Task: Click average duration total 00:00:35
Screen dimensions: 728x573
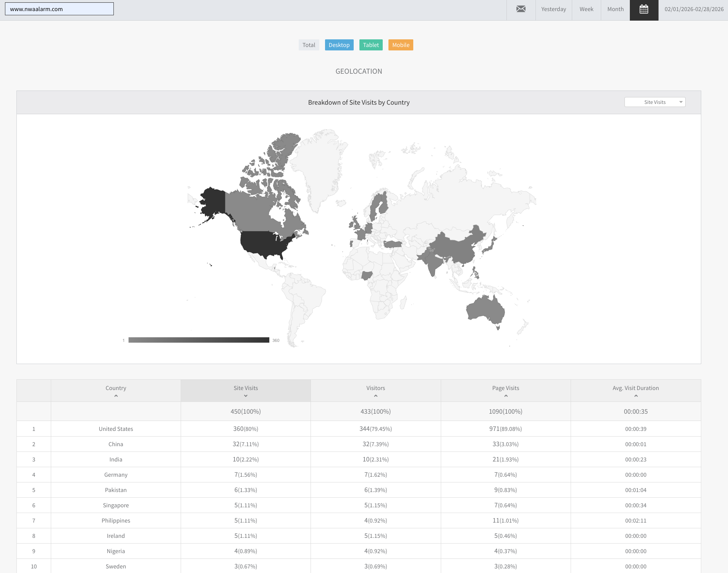Action: [x=636, y=411]
